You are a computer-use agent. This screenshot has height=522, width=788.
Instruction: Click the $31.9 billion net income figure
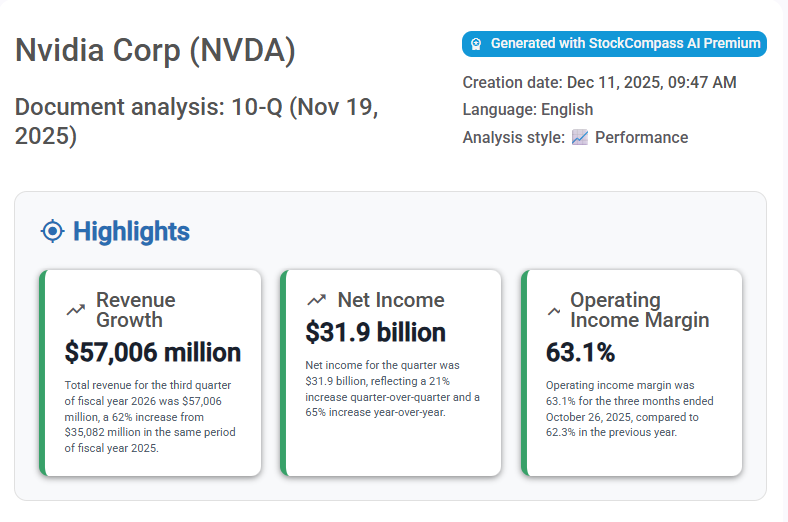(375, 332)
